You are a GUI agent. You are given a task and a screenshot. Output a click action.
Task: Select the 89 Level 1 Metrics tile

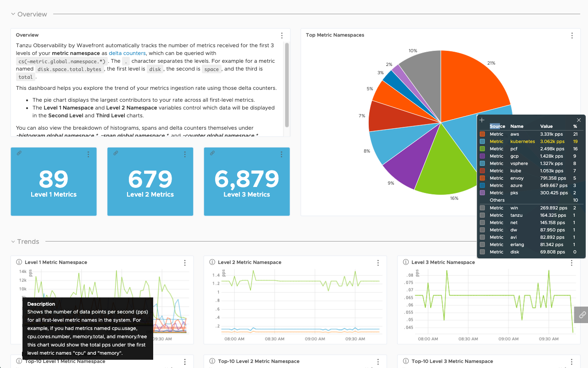[x=54, y=181]
